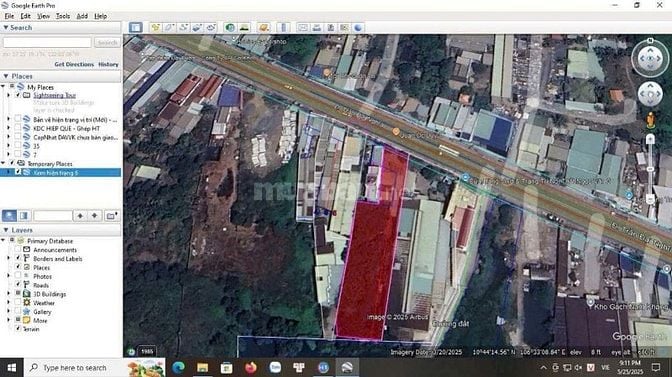This screenshot has height=377, width=672.
Task: Click the Look joystick navigation control
Action: (650, 58)
